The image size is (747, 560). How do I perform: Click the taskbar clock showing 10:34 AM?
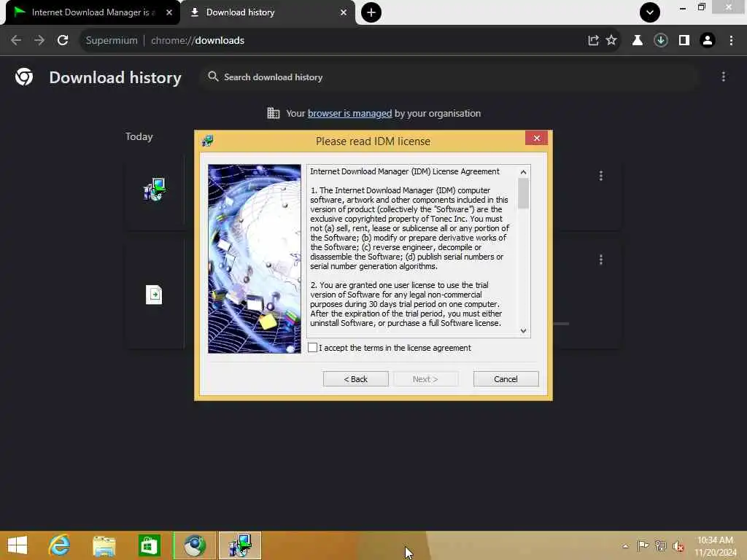click(x=715, y=546)
